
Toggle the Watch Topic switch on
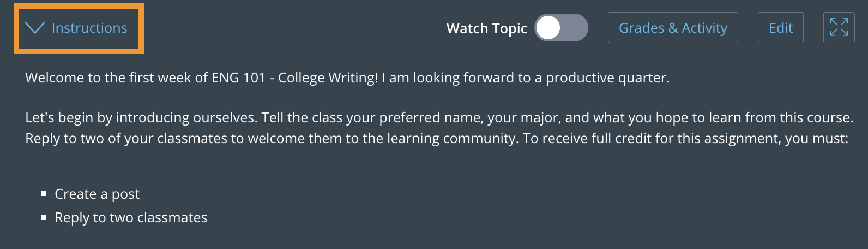561,28
